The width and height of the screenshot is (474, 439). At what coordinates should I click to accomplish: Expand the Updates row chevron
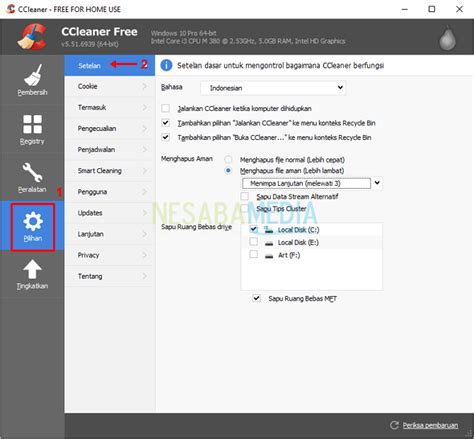(x=144, y=213)
